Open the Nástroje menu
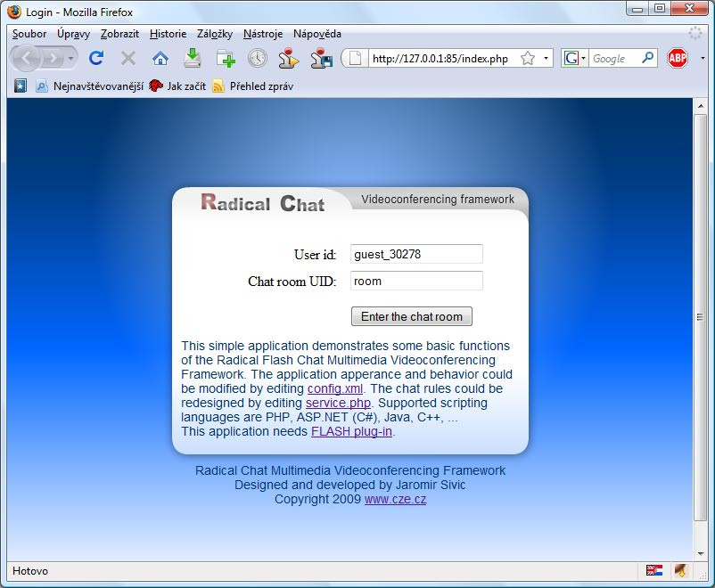715x588 pixels. [263, 34]
